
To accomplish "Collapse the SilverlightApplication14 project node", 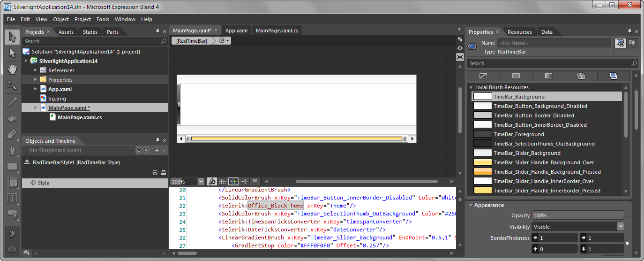I will (x=26, y=61).
